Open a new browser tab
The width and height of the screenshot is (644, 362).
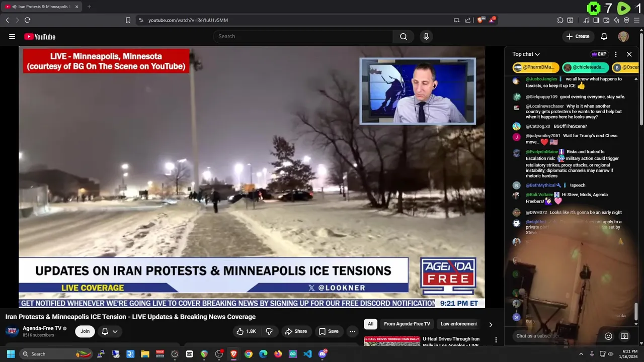click(x=89, y=7)
